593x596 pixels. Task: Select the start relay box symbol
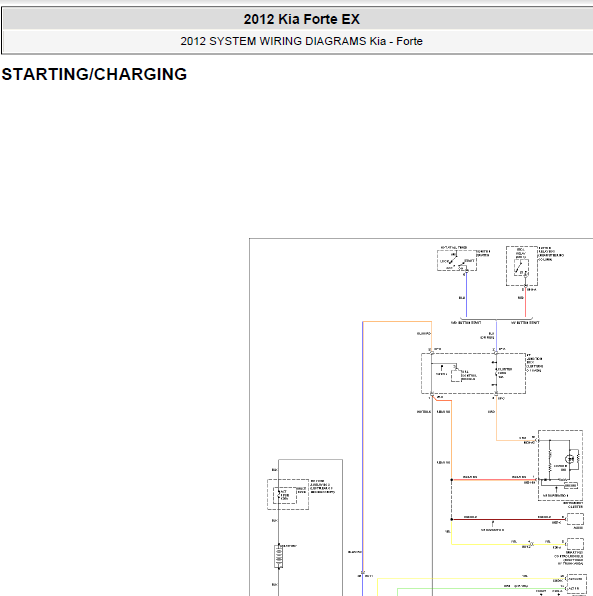[522, 266]
